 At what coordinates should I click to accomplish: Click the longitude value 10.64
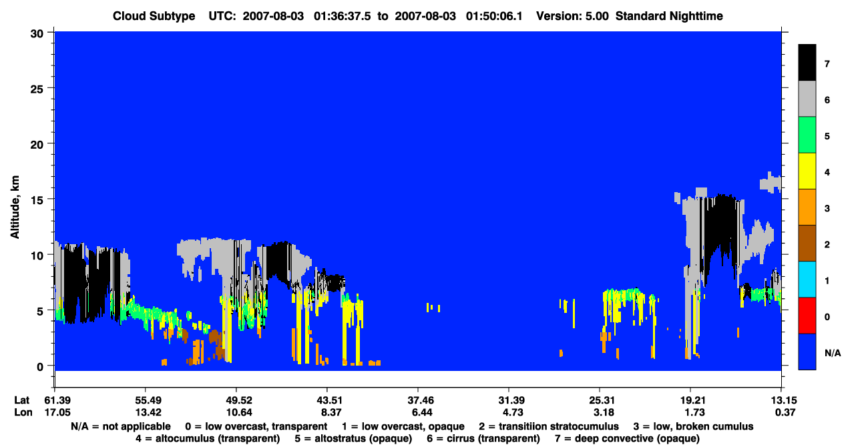point(236,412)
